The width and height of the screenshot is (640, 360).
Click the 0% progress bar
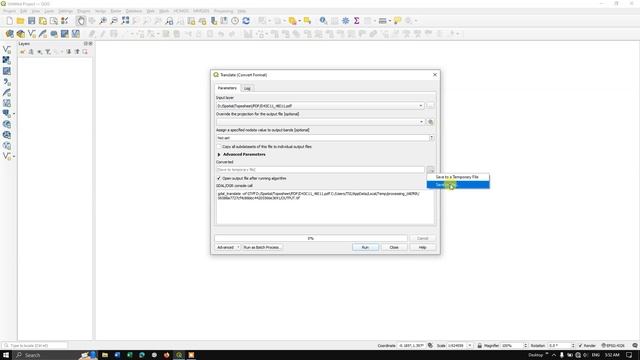click(x=311, y=238)
